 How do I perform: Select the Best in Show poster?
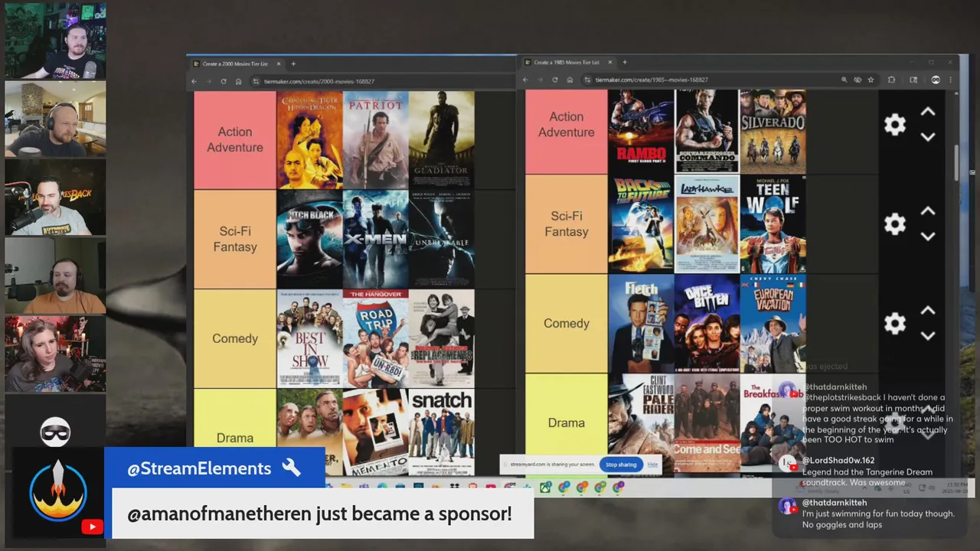(x=309, y=338)
